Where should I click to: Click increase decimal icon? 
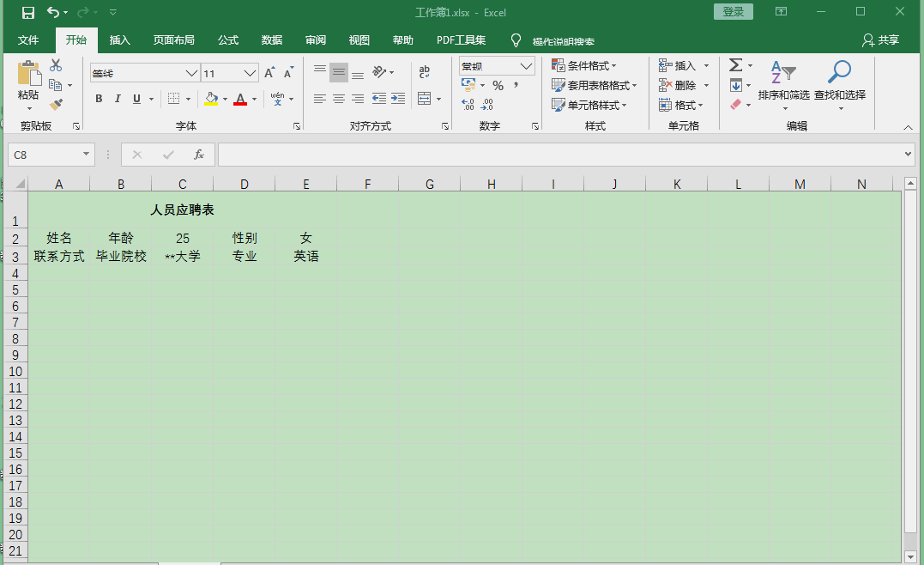click(x=468, y=105)
